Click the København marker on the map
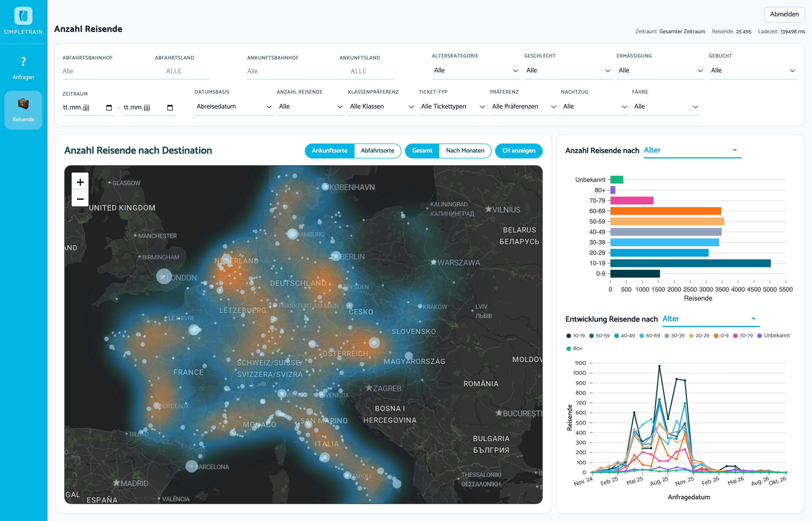Screen dimensions: 812x521 (x=325, y=187)
